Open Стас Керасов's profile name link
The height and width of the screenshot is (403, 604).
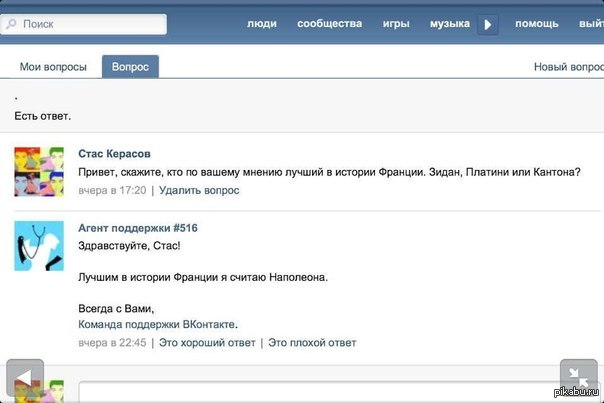click(114, 154)
